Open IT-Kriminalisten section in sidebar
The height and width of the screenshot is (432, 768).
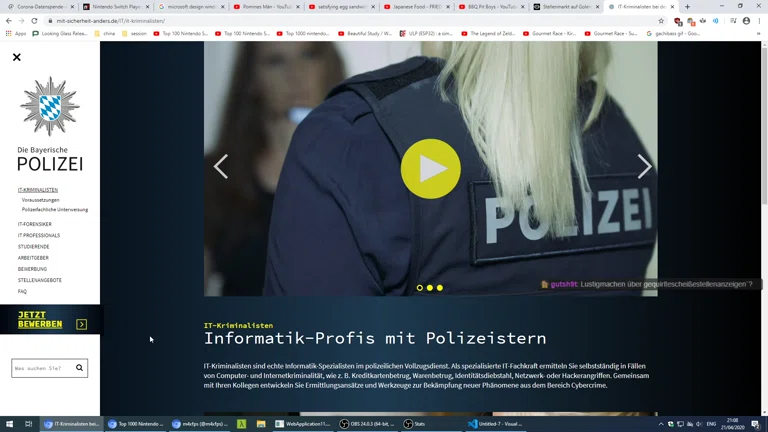(38, 190)
